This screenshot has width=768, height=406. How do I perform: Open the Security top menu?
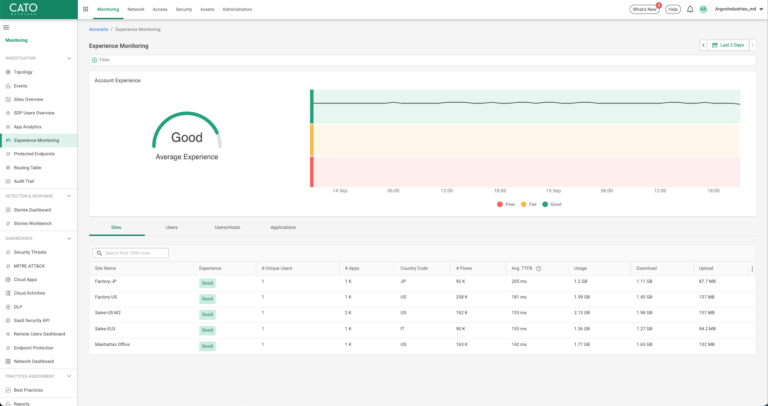coord(183,9)
